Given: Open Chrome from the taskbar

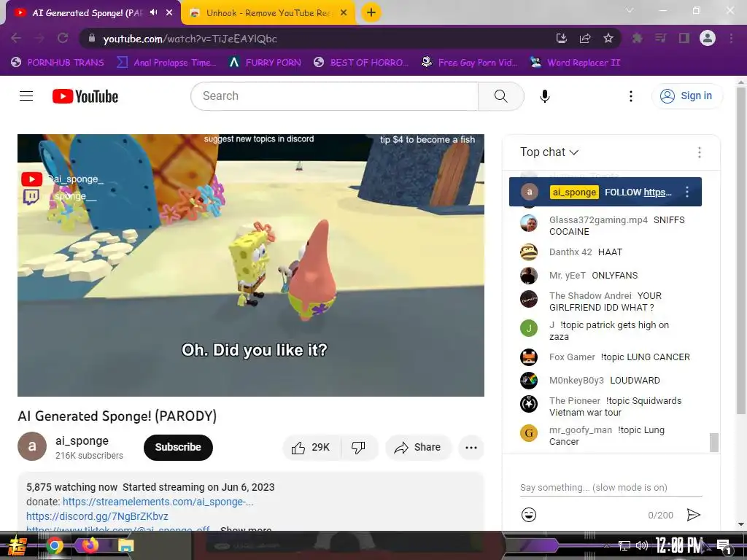Looking at the screenshot, I should click(54, 545).
